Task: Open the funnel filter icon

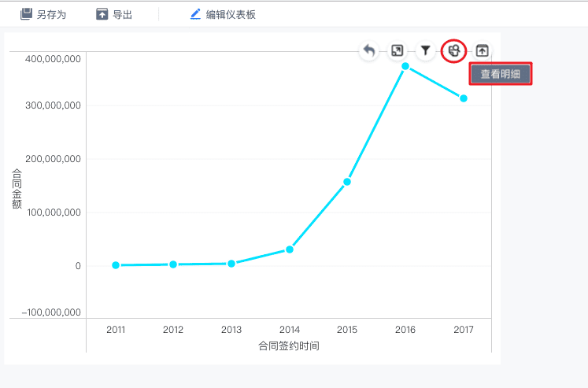Action: (x=425, y=51)
